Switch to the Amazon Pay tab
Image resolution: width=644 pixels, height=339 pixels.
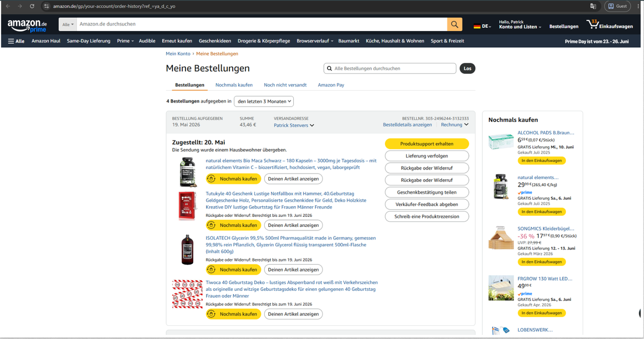point(331,85)
